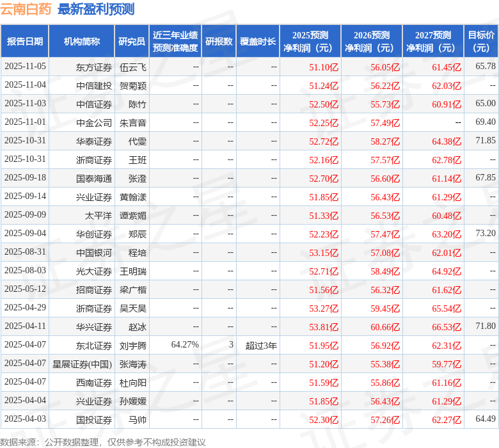The height and width of the screenshot is (448, 499).
Task: Click the 星展证券(中国) institution cell
Action: [x=82, y=364]
